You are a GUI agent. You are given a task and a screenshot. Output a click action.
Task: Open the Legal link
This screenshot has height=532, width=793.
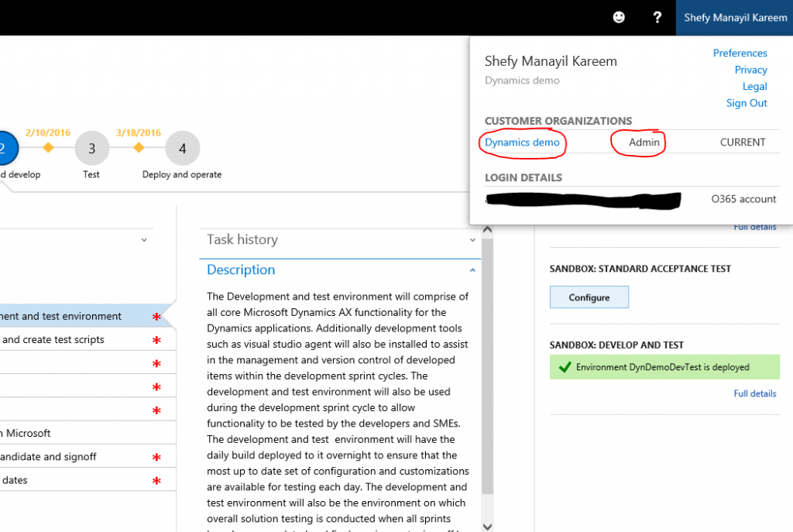(x=754, y=87)
